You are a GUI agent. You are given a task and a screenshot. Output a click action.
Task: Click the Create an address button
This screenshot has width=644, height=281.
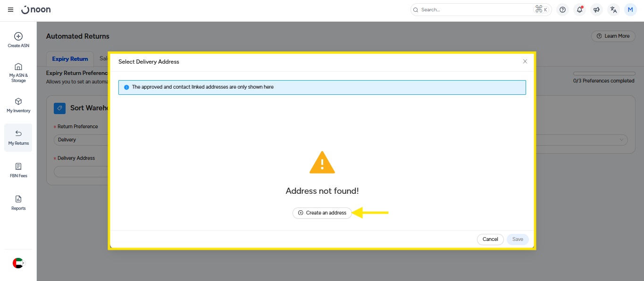(x=322, y=213)
